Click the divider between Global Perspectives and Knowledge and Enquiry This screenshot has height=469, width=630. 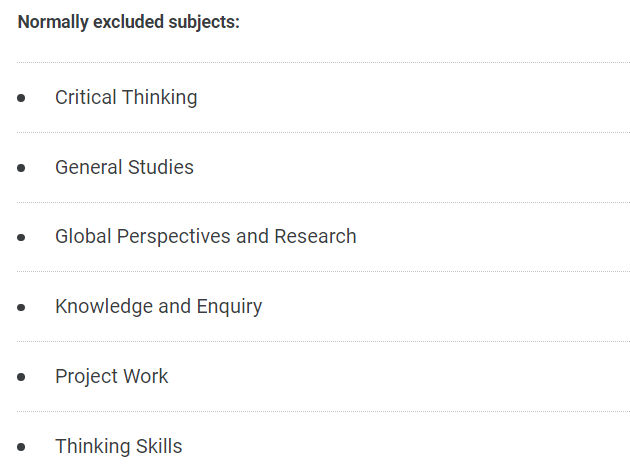pyautogui.click(x=323, y=272)
